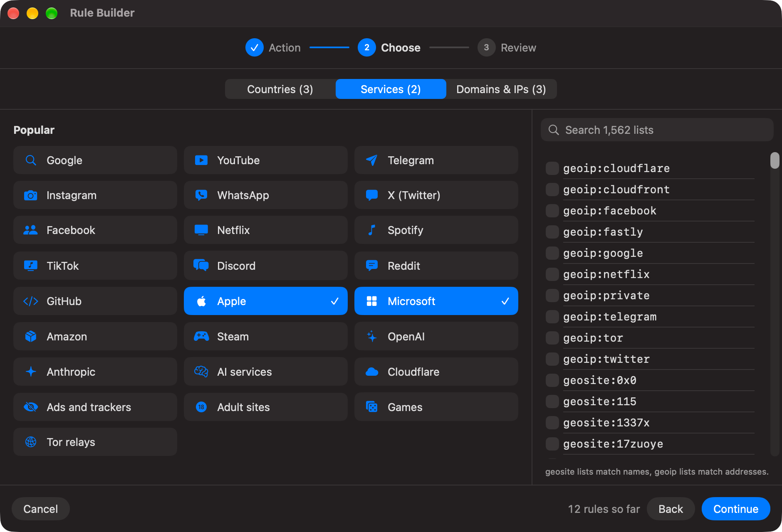Deselect the Microsoft service

(x=436, y=301)
